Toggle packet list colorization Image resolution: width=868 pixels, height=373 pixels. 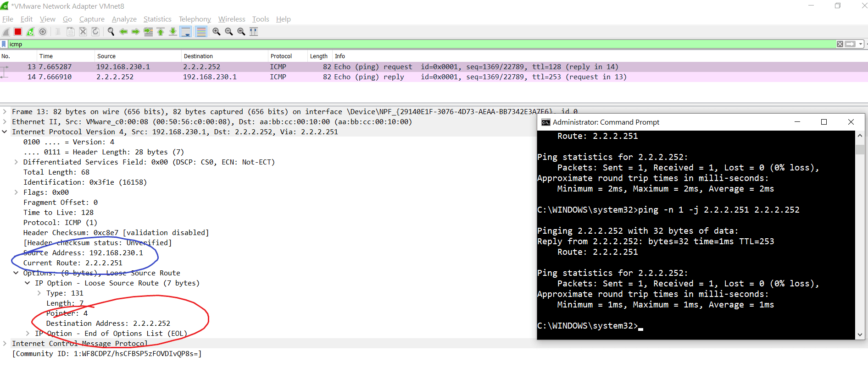[201, 32]
